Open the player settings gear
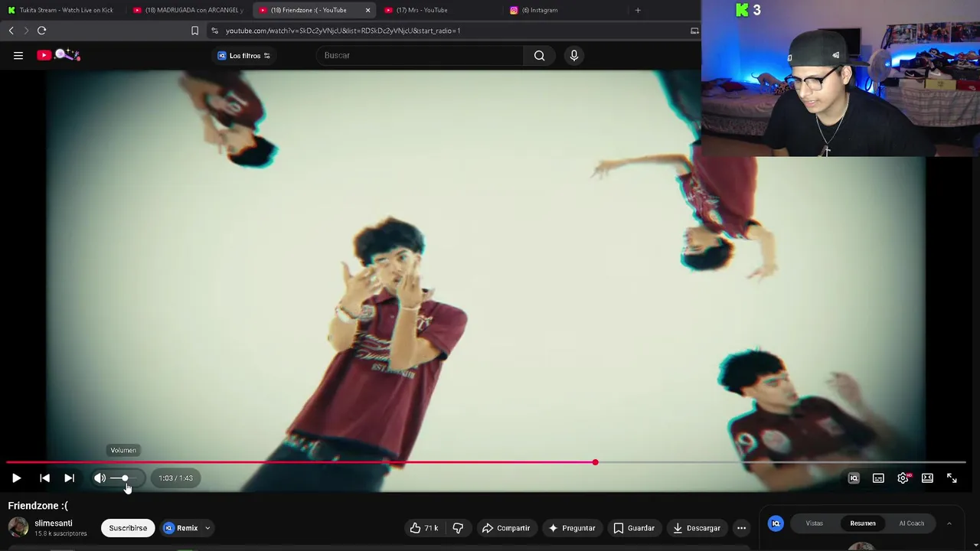Viewport: 980px width, 551px height. [x=903, y=478]
